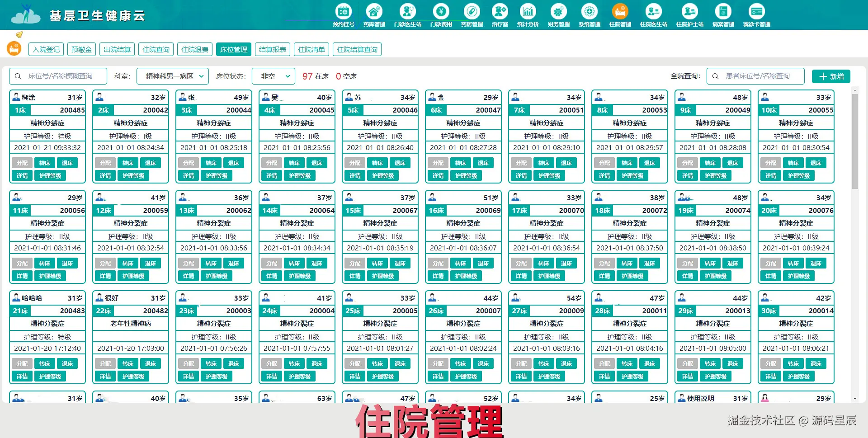
Task: Click patient number 200485 on 1床
Action: point(72,110)
